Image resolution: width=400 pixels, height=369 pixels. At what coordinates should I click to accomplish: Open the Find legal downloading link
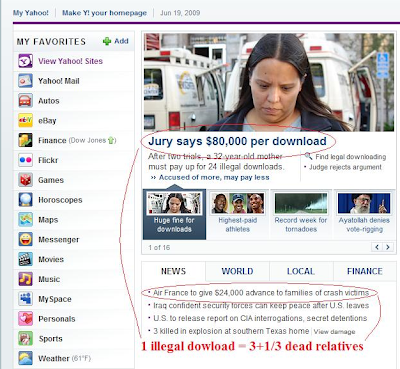351,157
